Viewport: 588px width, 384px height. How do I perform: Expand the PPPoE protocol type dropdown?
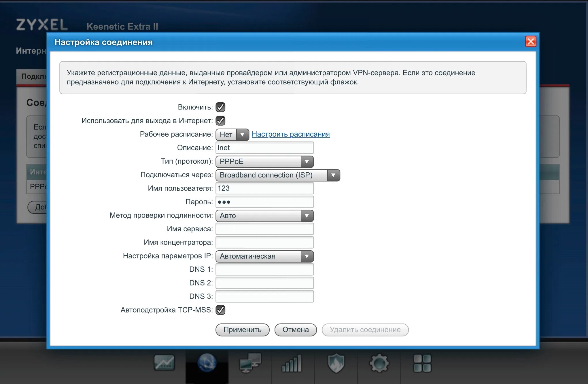pos(264,162)
